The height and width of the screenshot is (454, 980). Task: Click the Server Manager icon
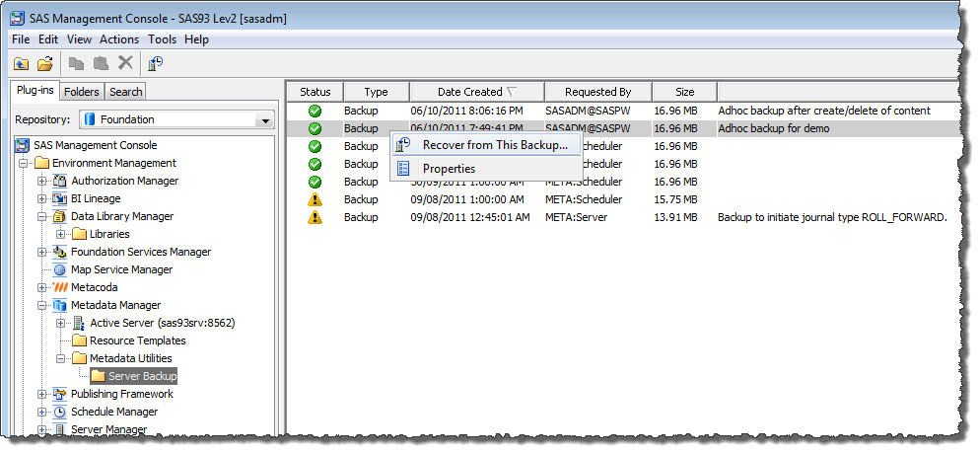pos(60,429)
